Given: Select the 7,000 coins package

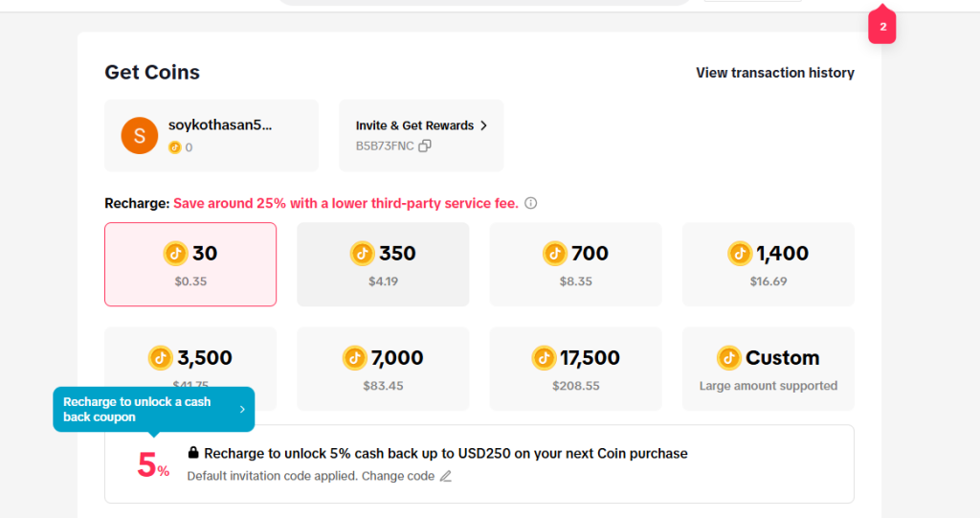Looking at the screenshot, I should point(383,369).
